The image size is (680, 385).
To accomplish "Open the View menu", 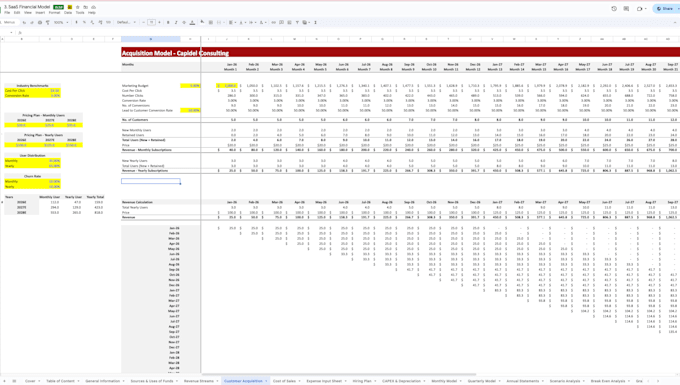I will point(28,13).
